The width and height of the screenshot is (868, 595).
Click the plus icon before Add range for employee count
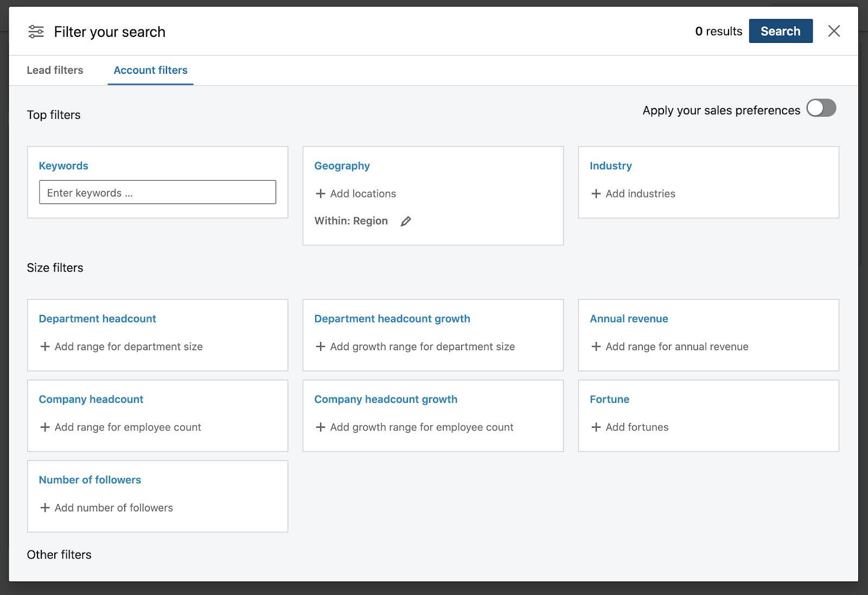click(x=45, y=427)
